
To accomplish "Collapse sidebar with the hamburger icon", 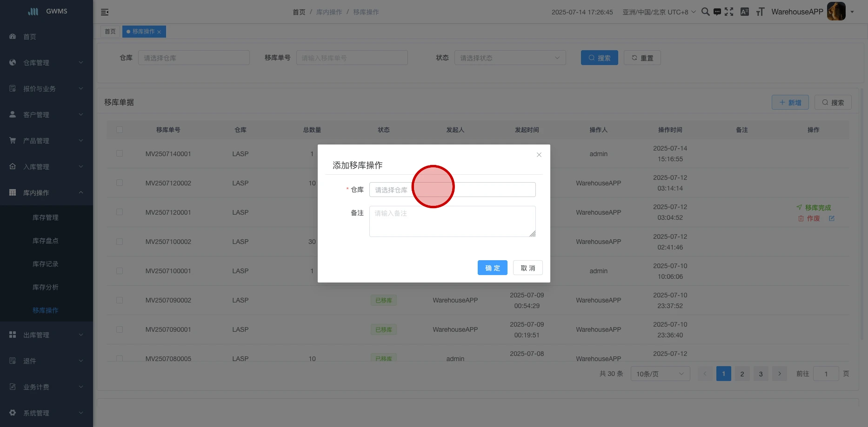I will pos(105,12).
